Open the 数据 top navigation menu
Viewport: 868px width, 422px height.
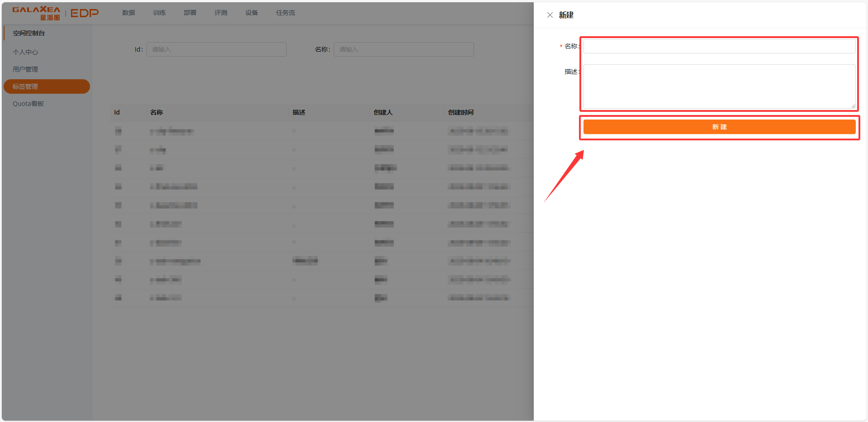[128, 13]
